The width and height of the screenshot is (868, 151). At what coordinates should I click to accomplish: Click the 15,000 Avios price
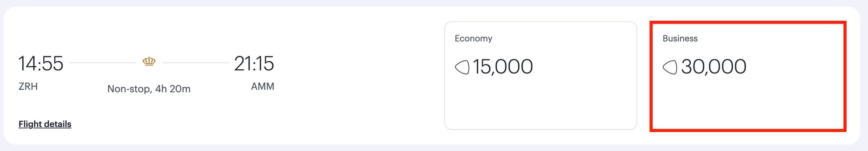click(x=503, y=67)
